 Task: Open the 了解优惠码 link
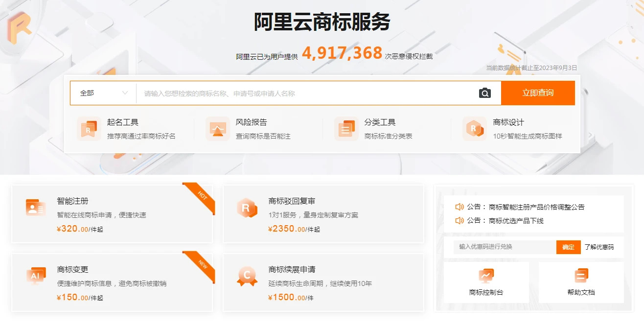599,247
